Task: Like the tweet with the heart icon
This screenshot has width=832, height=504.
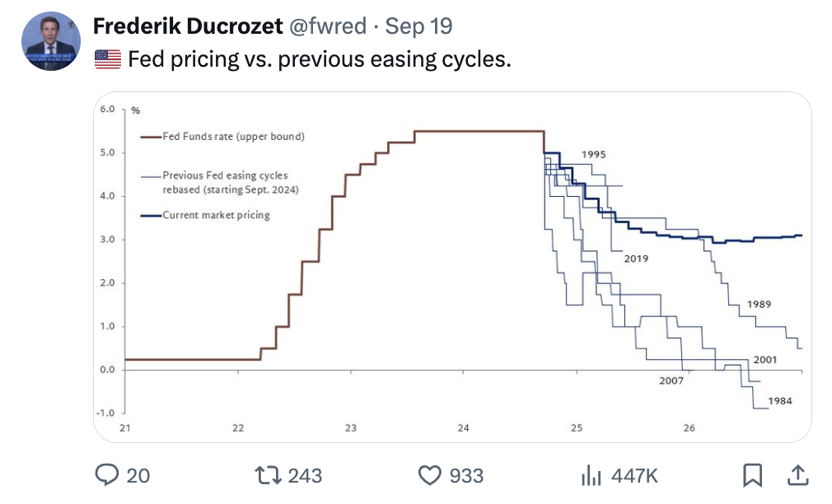Action: 430,475
